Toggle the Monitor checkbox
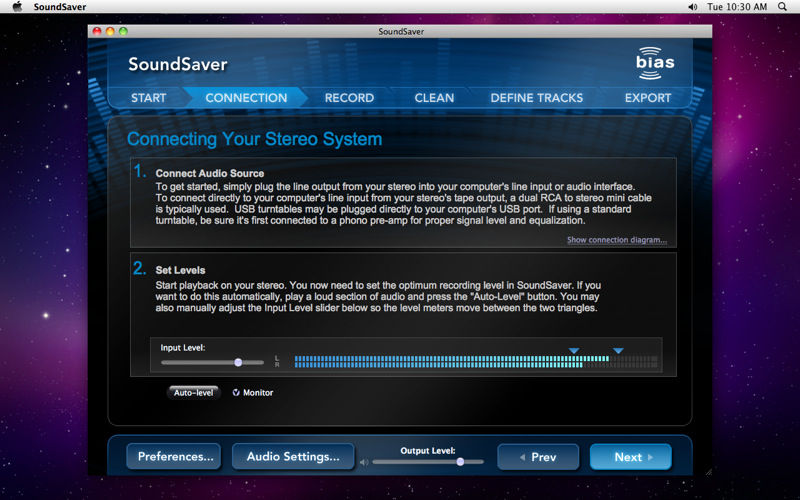800x500 pixels. [x=236, y=392]
